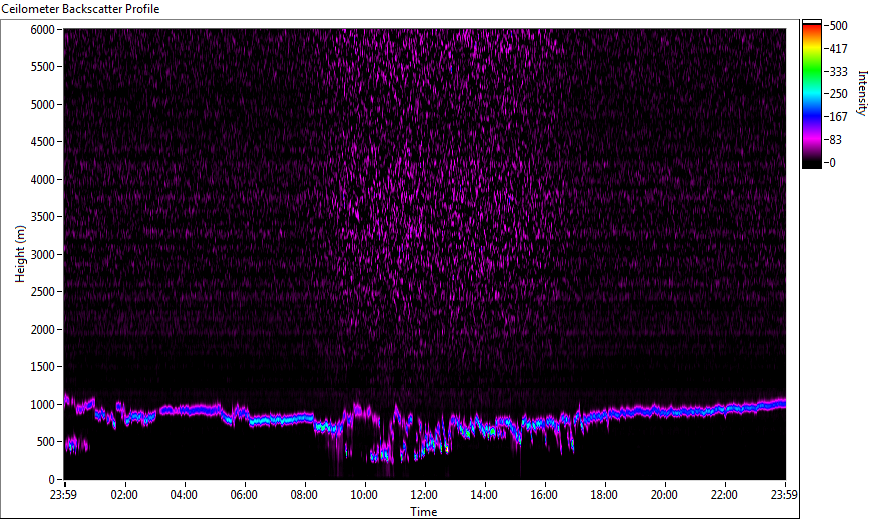The width and height of the screenshot is (872, 519).
Task: Click the Height (m) axis label
Action: [x=20, y=254]
